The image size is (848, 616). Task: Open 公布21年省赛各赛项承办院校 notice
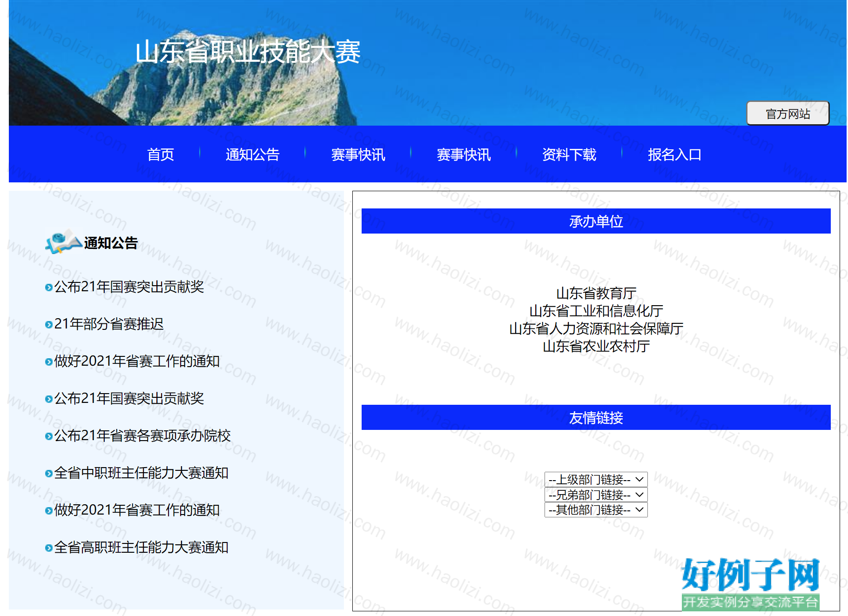[142, 435]
